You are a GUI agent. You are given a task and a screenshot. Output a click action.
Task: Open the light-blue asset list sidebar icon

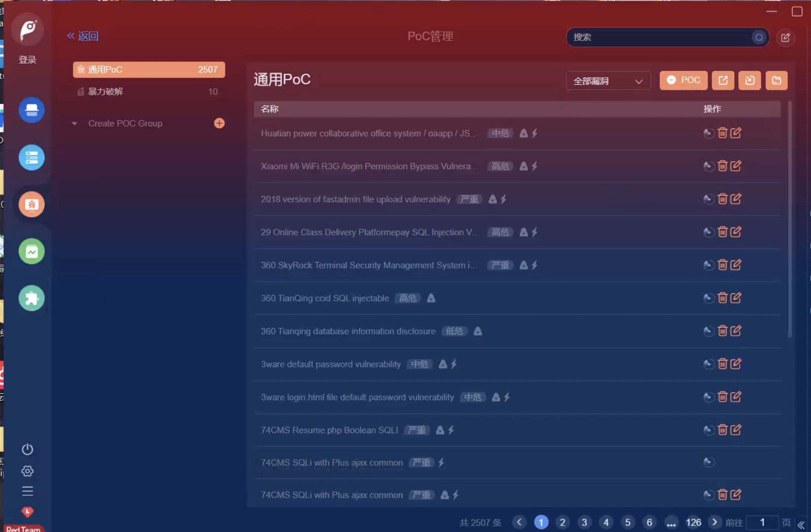(31, 157)
